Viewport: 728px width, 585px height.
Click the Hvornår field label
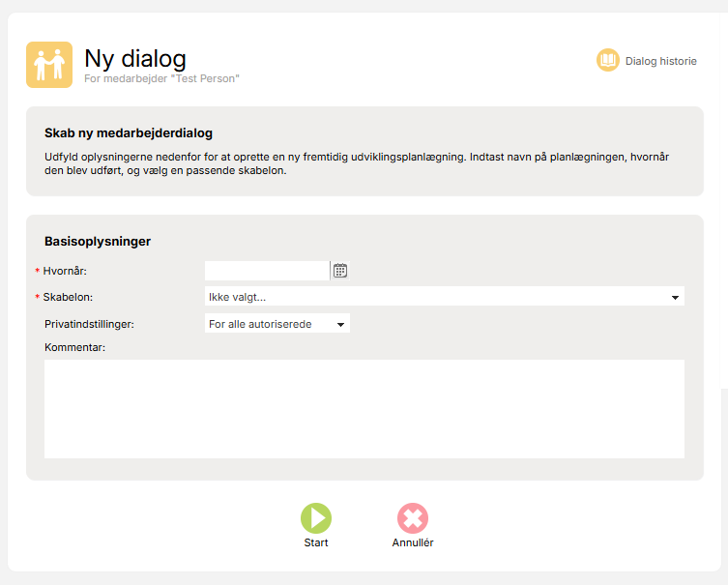[x=65, y=271]
